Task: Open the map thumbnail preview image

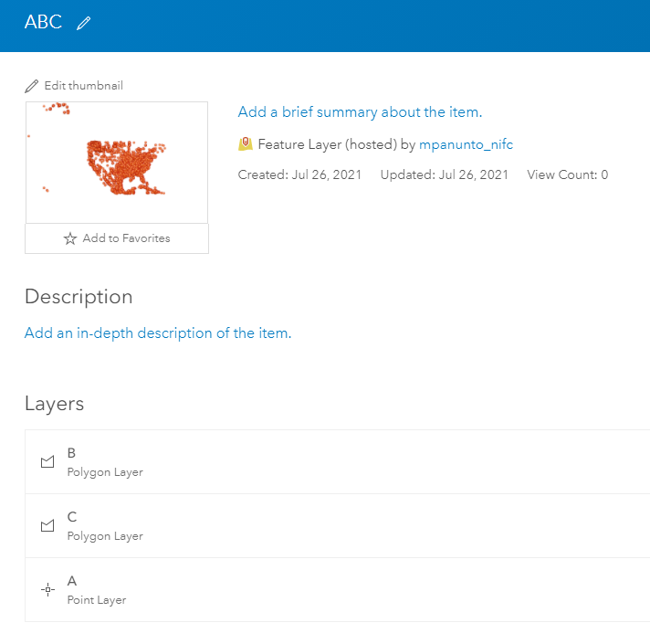Action: 117,162
